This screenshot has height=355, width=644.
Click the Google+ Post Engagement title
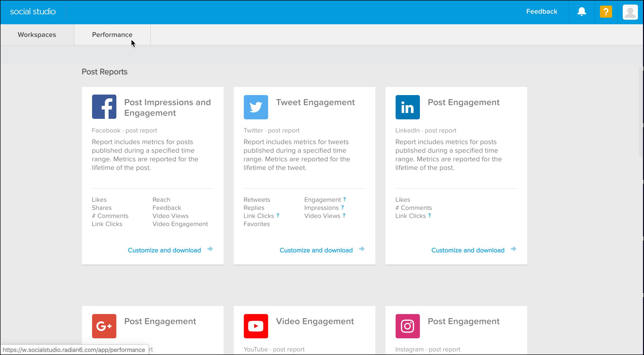pos(160,321)
